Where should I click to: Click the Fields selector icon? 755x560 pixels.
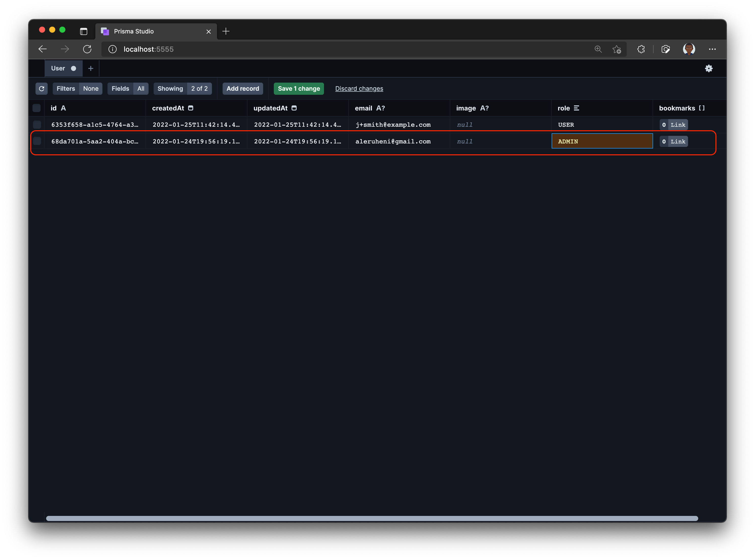[120, 88]
